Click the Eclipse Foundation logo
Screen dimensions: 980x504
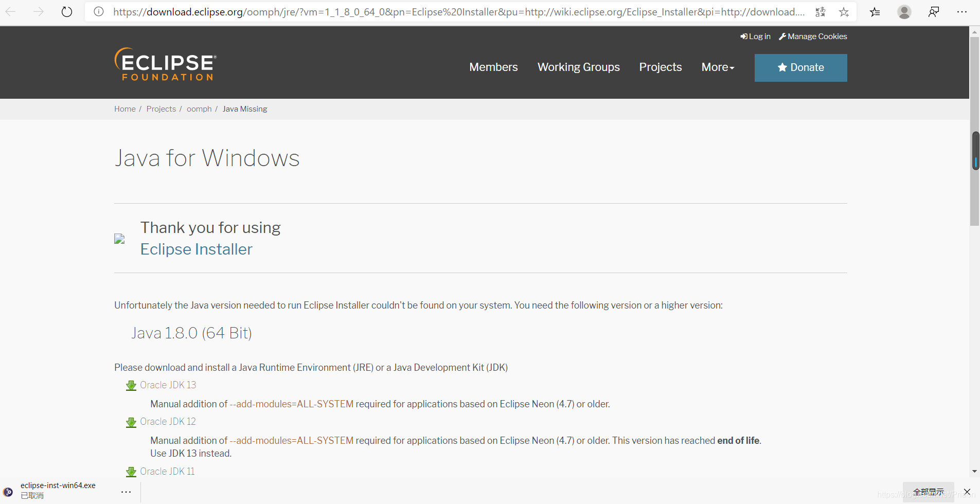166,64
